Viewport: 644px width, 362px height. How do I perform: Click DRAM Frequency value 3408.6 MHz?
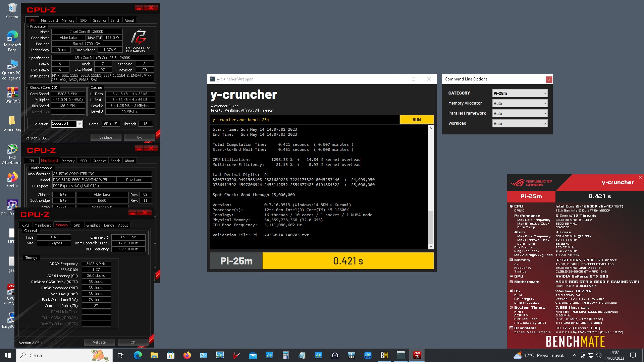click(x=96, y=264)
